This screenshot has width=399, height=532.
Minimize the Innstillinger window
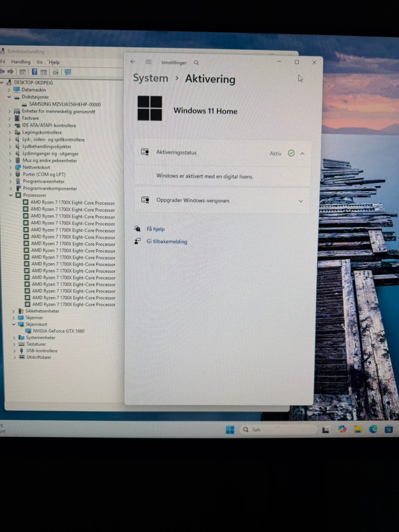(x=279, y=62)
